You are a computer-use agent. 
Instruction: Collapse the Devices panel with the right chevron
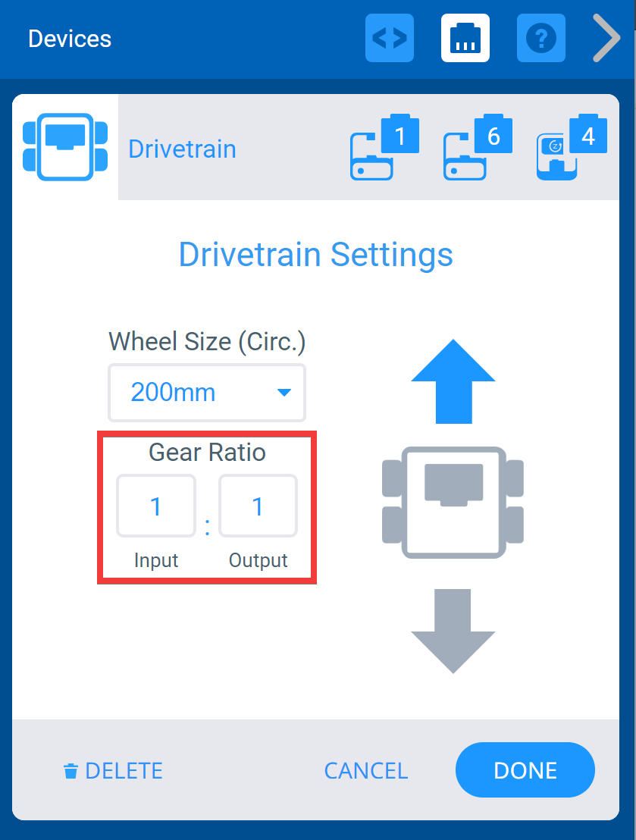[x=606, y=38]
